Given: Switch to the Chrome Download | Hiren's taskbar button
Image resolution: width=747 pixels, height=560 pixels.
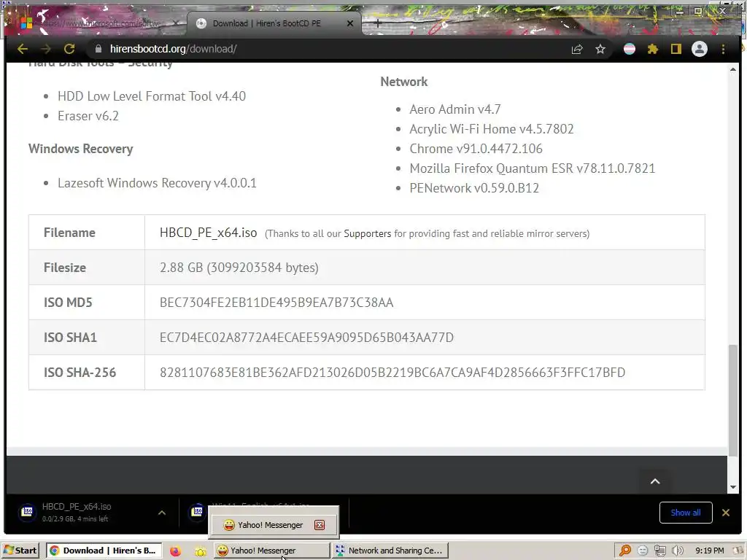Looking at the screenshot, I should tap(104, 551).
